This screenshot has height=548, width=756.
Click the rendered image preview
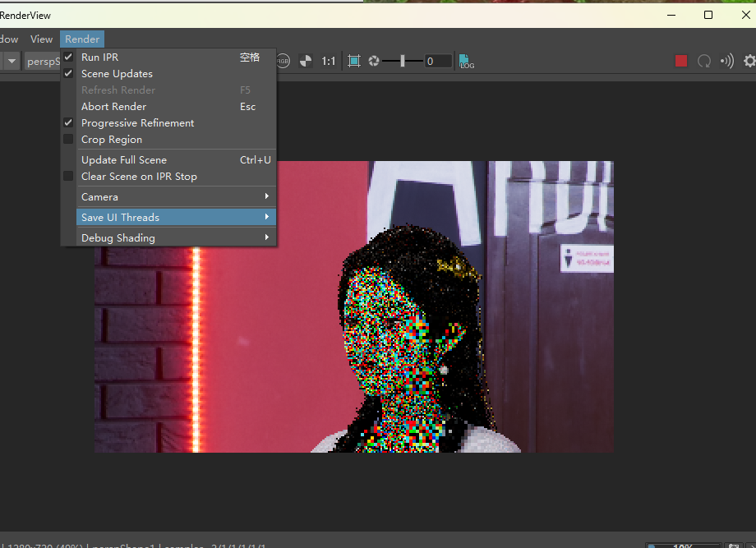354,306
